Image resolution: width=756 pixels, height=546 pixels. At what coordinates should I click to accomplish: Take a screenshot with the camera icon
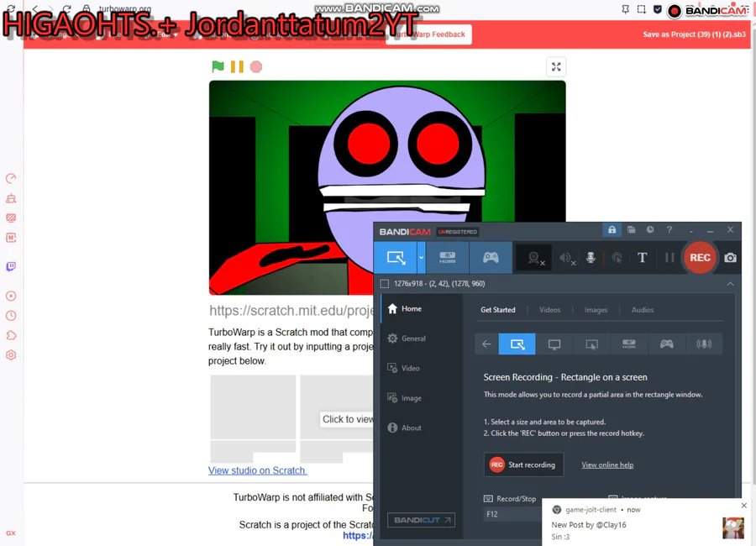(x=731, y=258)
